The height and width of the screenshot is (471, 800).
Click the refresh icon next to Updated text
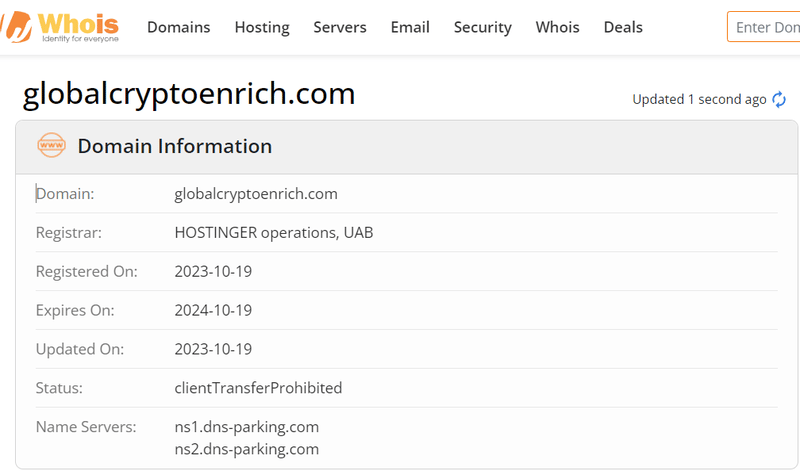(x=779, y=100)
